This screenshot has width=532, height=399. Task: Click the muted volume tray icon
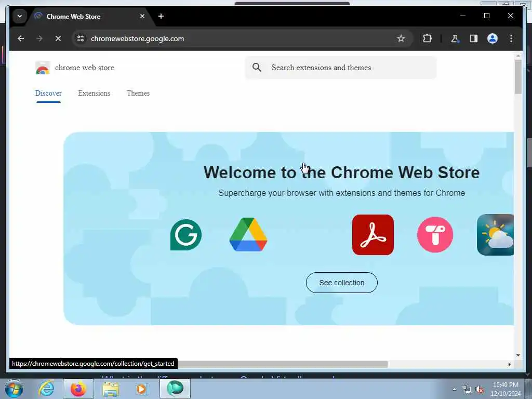click(480, 390)
